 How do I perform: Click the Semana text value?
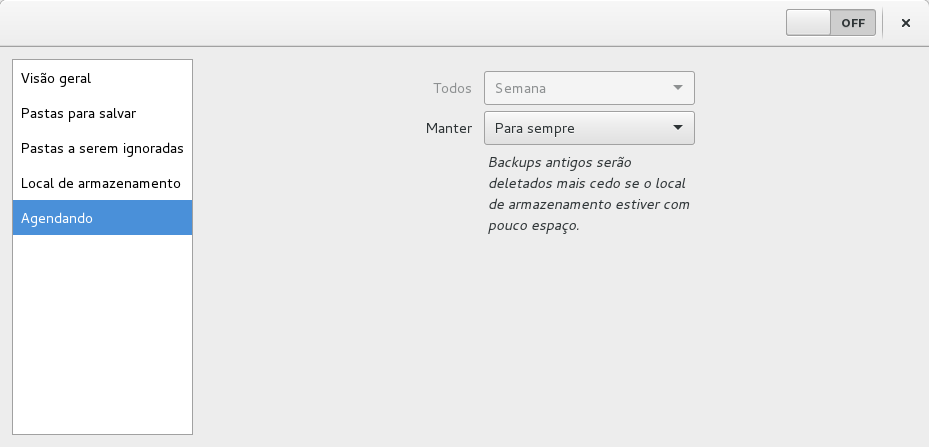click(x=521, y=88)
